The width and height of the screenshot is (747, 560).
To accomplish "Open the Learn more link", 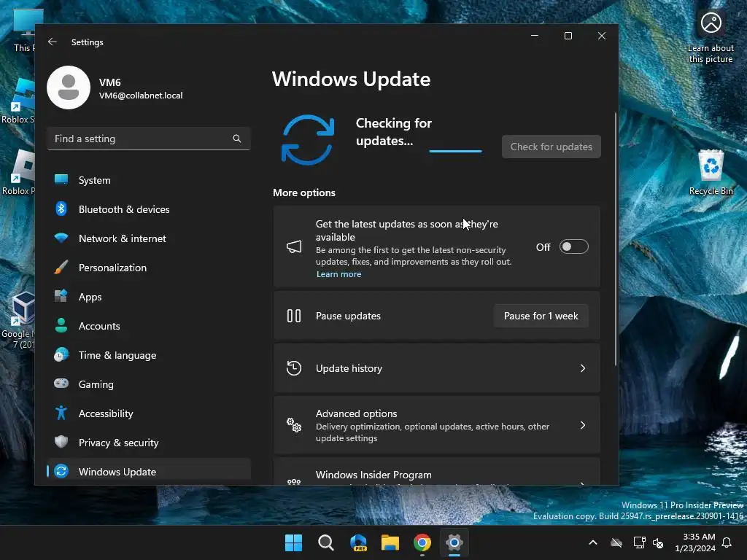I will pos(338,274).
